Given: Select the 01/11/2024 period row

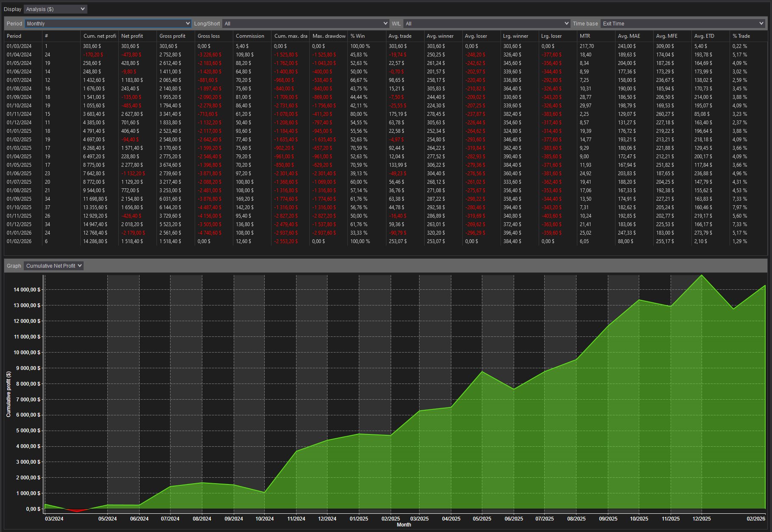Looking at the screenshot, I should [386, 114].
